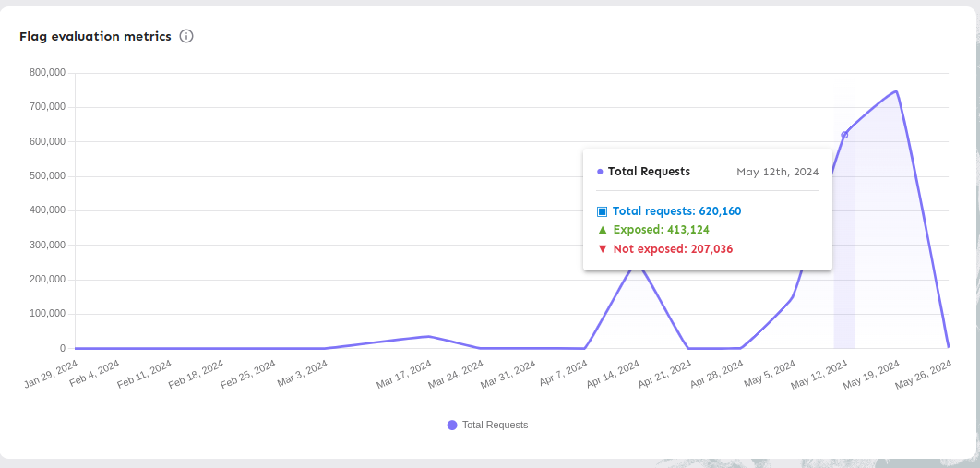Image resolution: width=980 pixels, height=468 pixels.
Task: Click the 400,000 y-axis label
Action: click(47, 210)
